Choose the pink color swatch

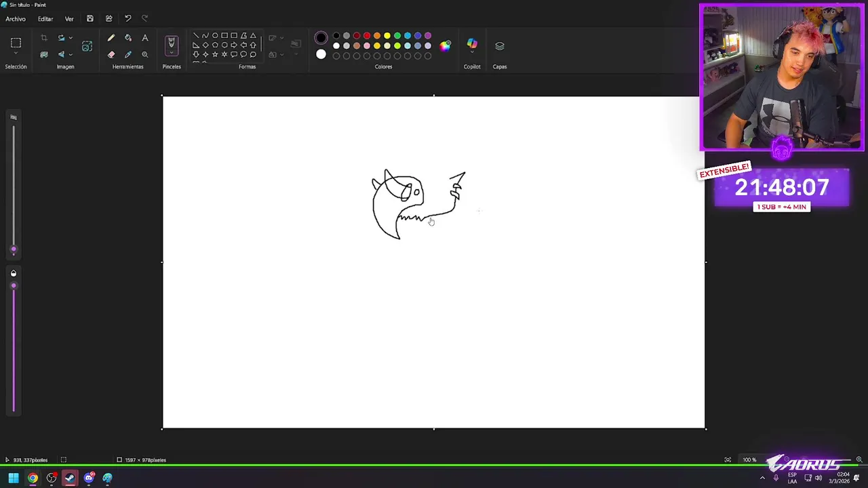[367, 45]
